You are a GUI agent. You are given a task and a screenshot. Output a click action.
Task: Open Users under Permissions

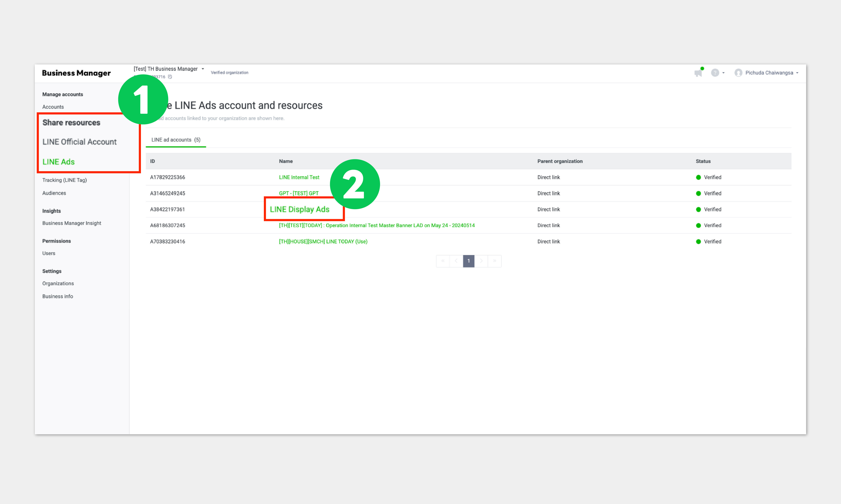click(49, 253)
